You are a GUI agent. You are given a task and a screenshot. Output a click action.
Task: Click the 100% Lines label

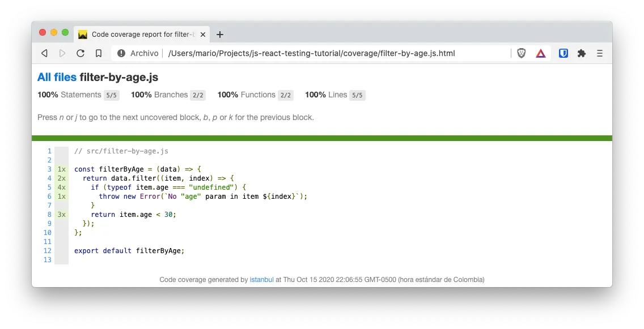click(x=326, y=95)
